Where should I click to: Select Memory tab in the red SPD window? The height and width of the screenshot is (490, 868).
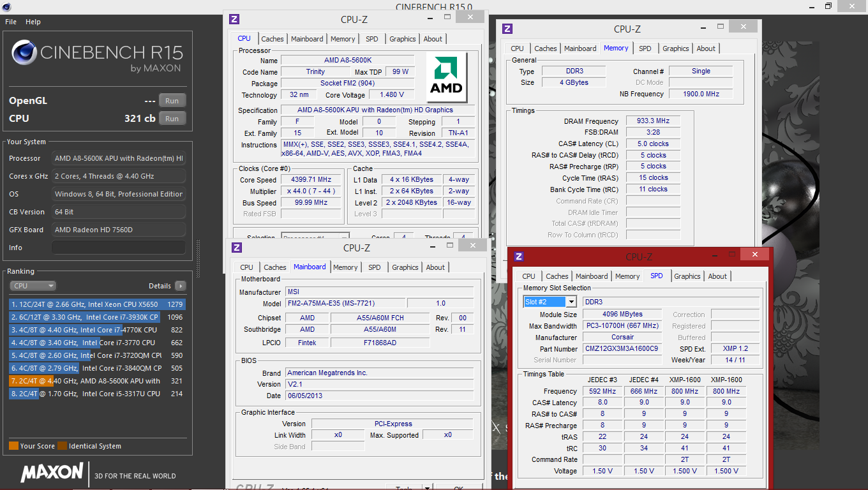627,276
